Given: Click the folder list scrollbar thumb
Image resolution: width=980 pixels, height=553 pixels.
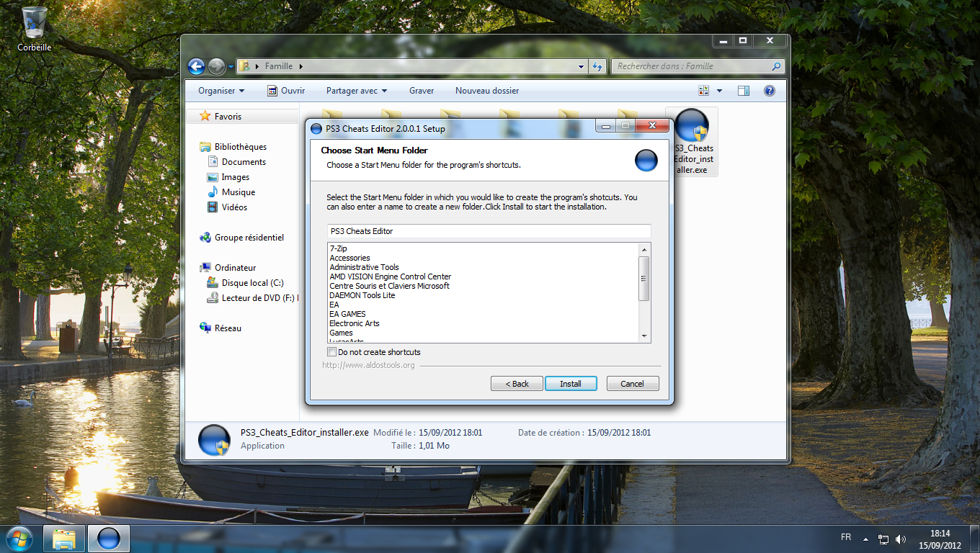Looking at the screenshot, I should click(644, 278).
